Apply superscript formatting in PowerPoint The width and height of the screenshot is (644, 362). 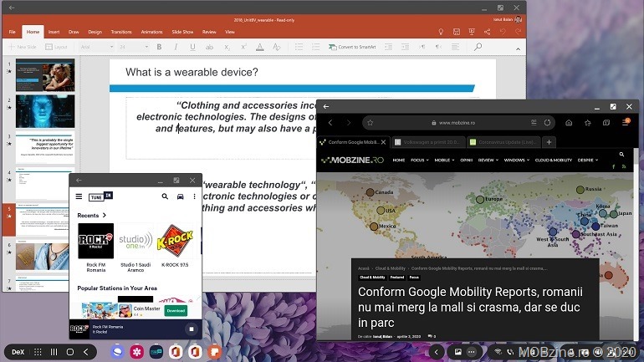point(243,47)
